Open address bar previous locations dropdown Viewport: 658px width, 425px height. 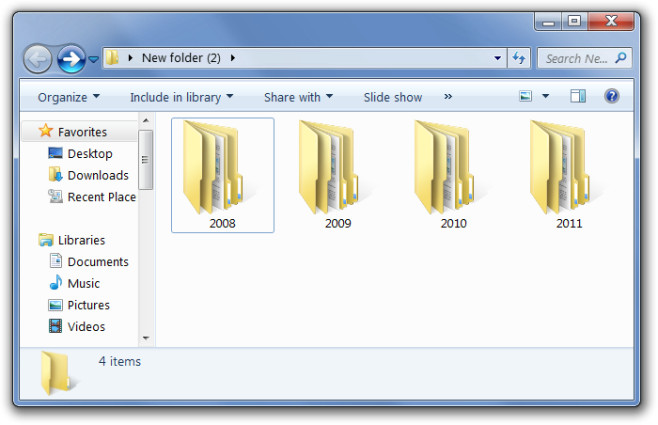click(497, 58)
